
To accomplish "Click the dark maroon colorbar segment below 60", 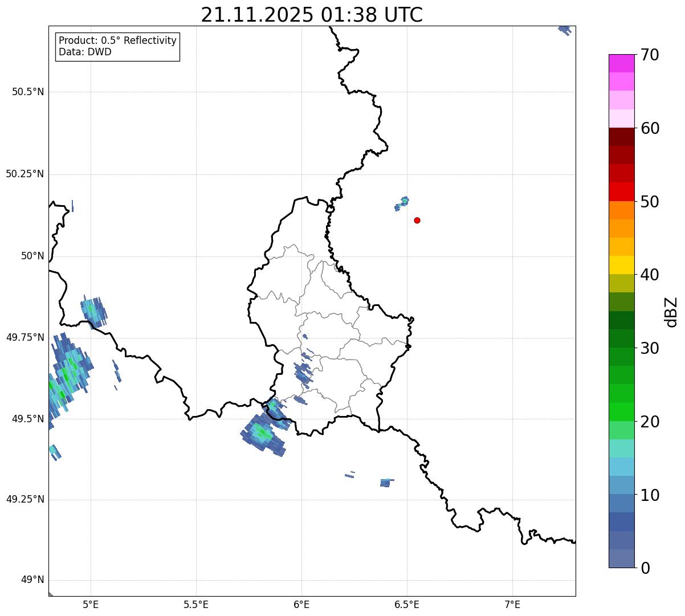I will 621,137.
